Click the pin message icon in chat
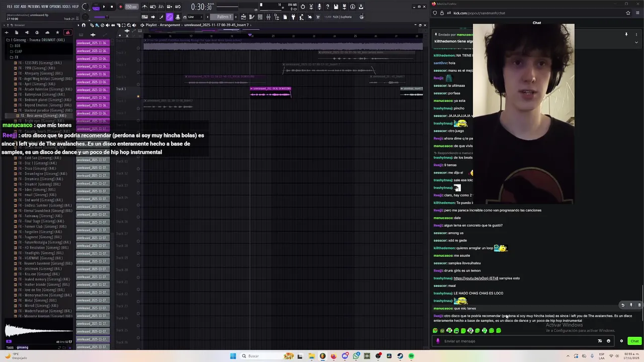Screen dimensions: 644x362 tap(631, 305)
